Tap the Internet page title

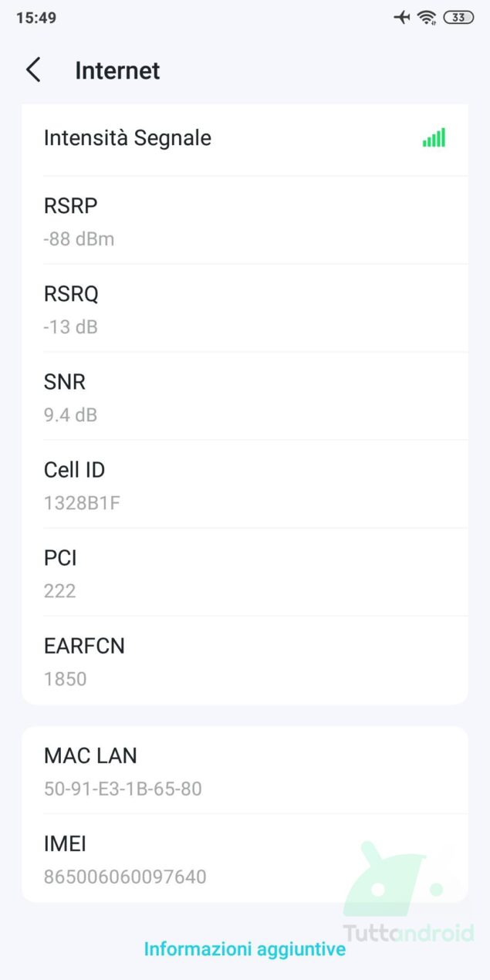tap(117, 70)
